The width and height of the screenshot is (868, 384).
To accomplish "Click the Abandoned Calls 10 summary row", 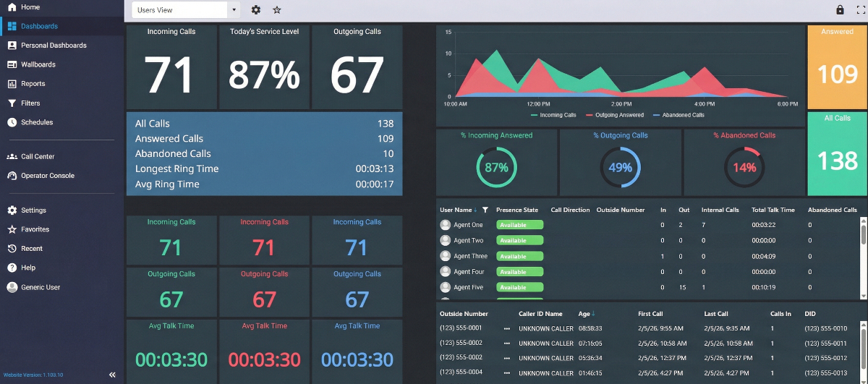I will (x=264, y=153).
